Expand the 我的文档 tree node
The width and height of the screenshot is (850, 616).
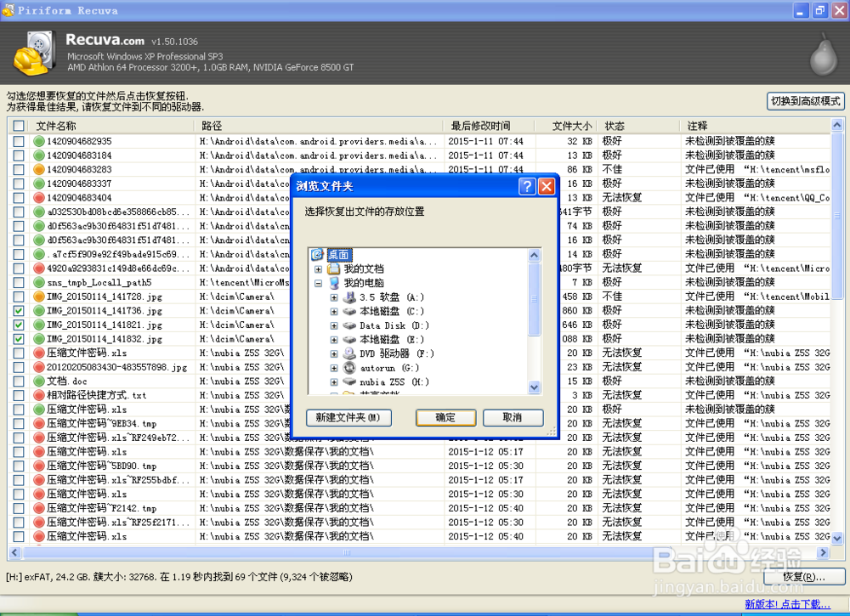pyautogui.click(x=318, y=269)
